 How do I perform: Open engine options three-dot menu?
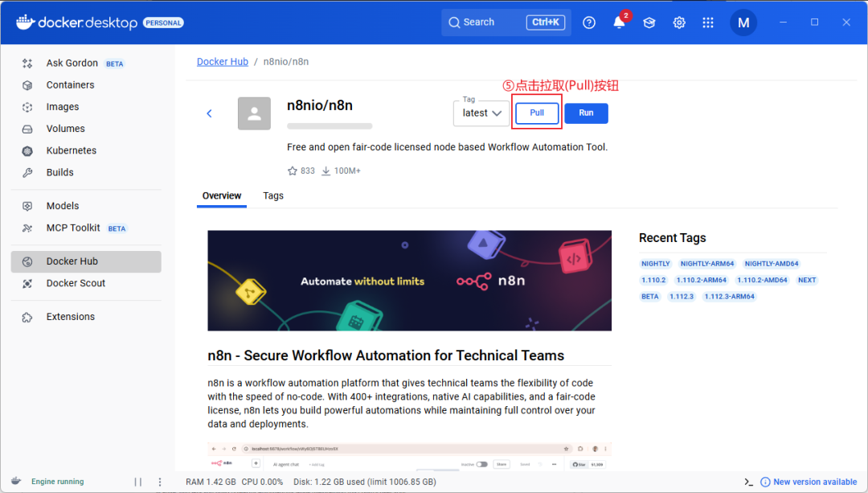click(x=160, y=482)
